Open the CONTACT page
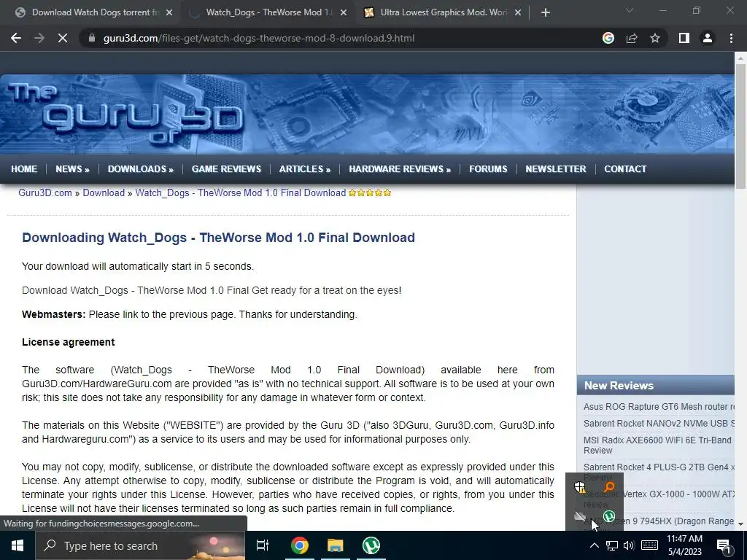The height and width of the screenshot is (560, 747). tap(625, 169)
